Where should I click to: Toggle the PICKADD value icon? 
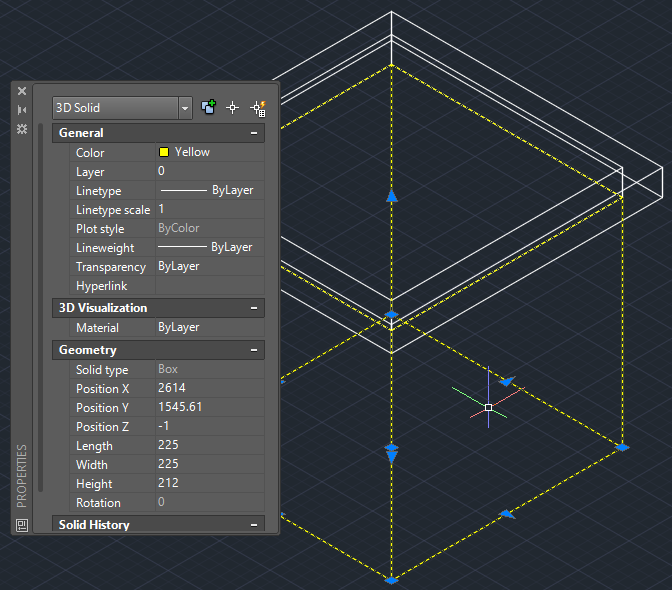(209, 107)
